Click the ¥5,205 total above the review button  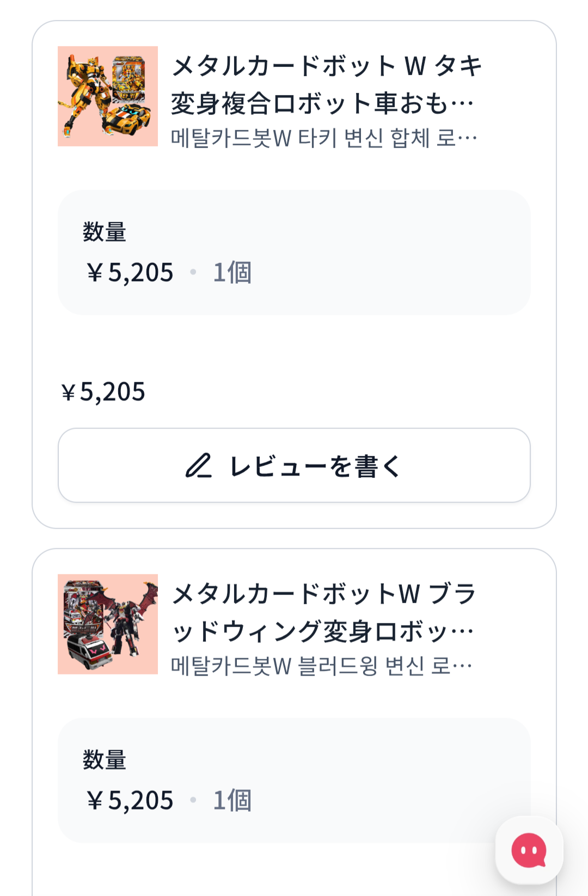[103, 392]
